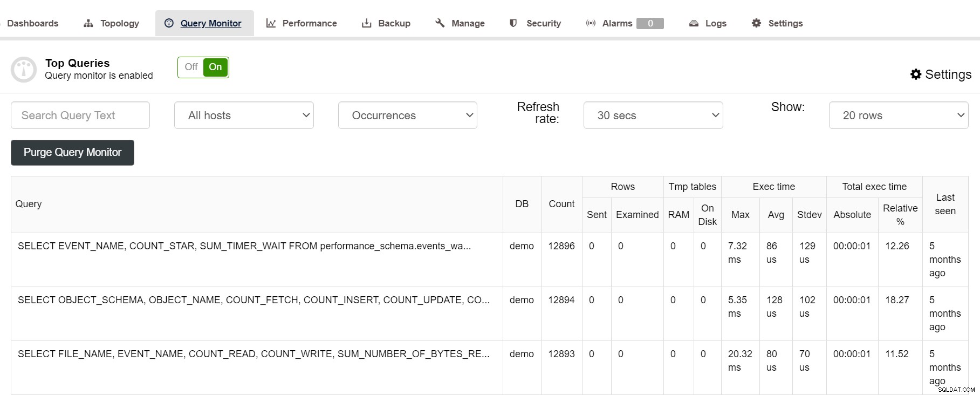The image size is (980, 395).
Task: Click the Performance chart icon
Action: [271, 23]
